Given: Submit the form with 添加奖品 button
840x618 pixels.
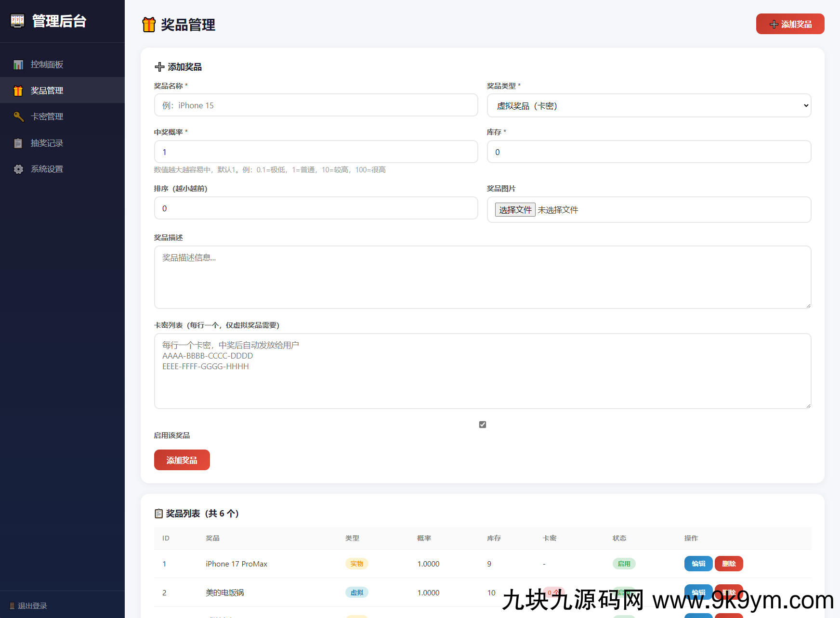Looking at the screenshot, I should tap(182, 460).
